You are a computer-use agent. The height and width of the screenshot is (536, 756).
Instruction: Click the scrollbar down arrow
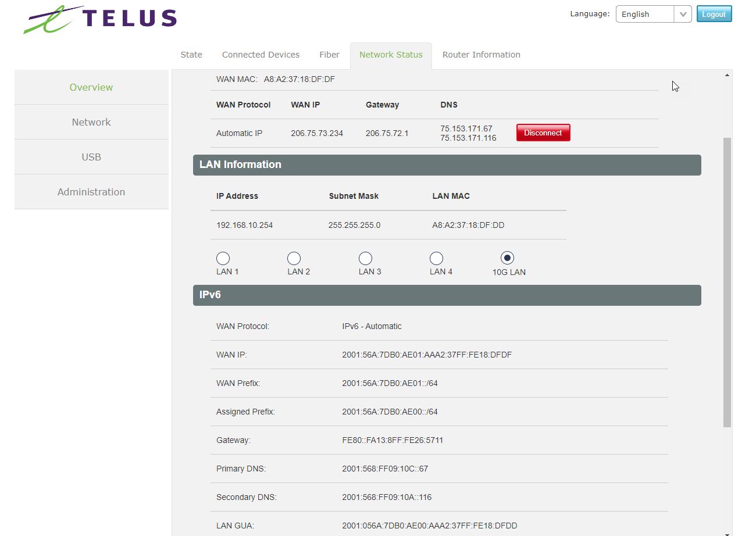pos(727,532)
